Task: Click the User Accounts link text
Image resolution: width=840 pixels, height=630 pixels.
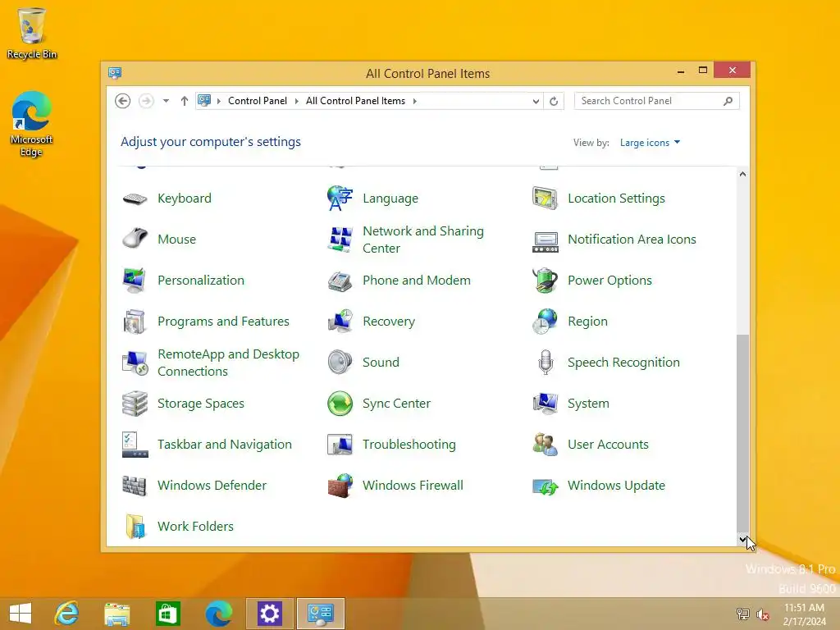Action: click(608, 445)
